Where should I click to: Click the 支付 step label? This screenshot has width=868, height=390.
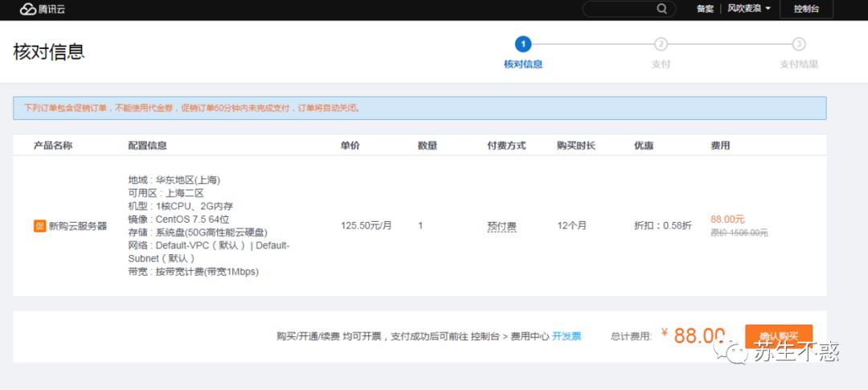661,64
